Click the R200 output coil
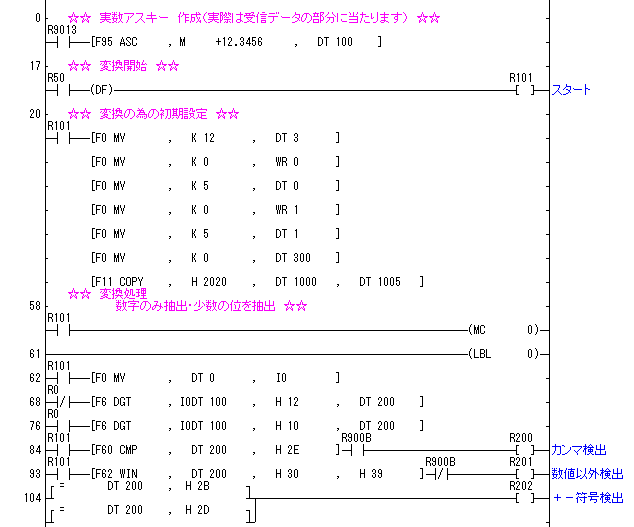This screenshot has width=634, height=527. [521, 450]
